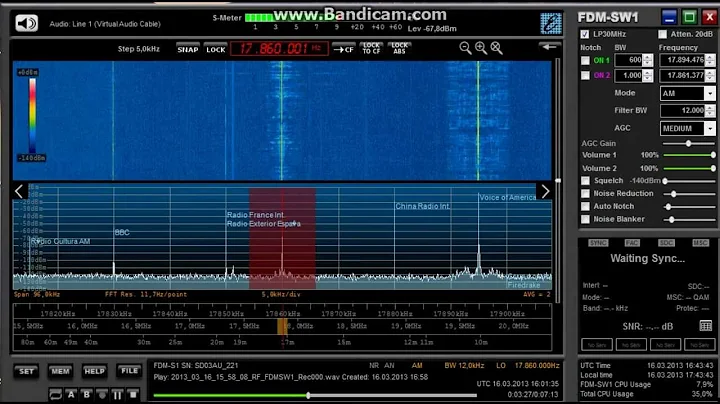
Task: Zoom in the spectrum with plus magnifier
Action: (x=481, y=48)
